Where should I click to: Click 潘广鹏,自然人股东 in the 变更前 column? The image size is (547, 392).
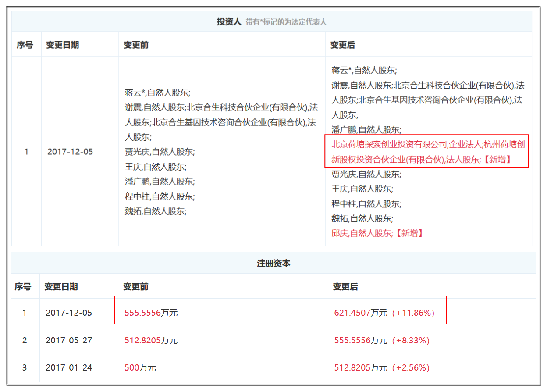point(160,182)
